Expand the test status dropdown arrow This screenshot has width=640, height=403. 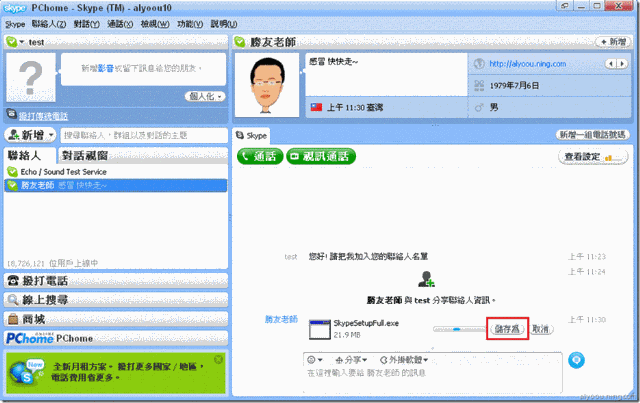(x=22, y=42)
